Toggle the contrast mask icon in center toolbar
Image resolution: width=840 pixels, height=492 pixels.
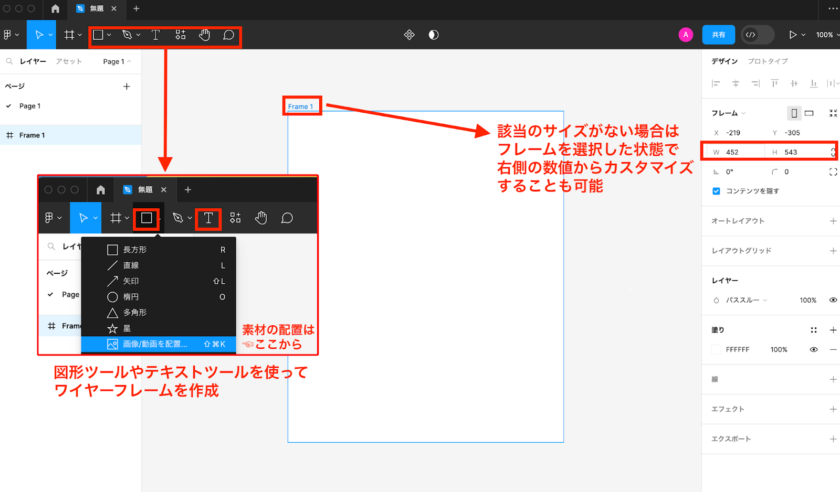pos(433,34)
